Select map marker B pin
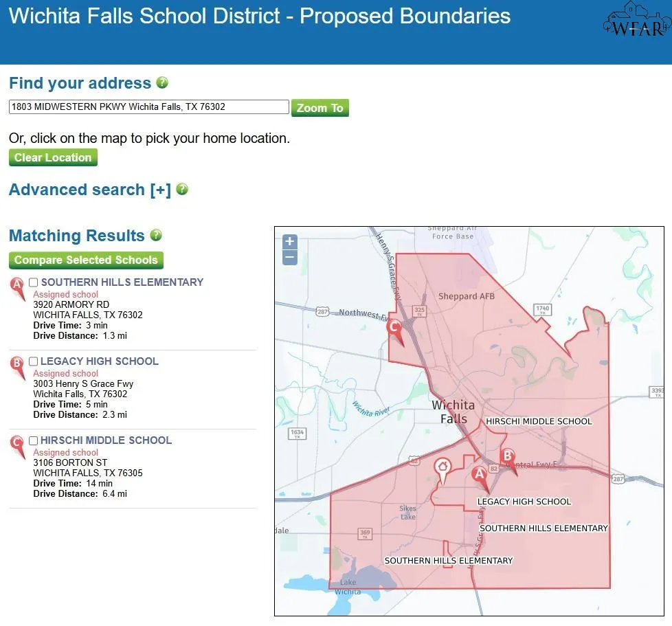The height and width of the screenshot is (626, 672). click(508, 459)
